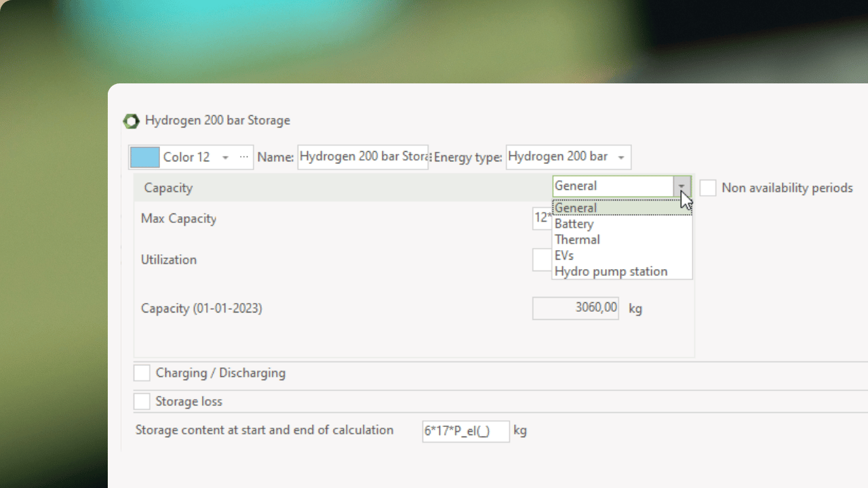Image resolution: width=868 pixels, height=488 pixels.
Task: Click the Name input field
Action: (363, 157)
